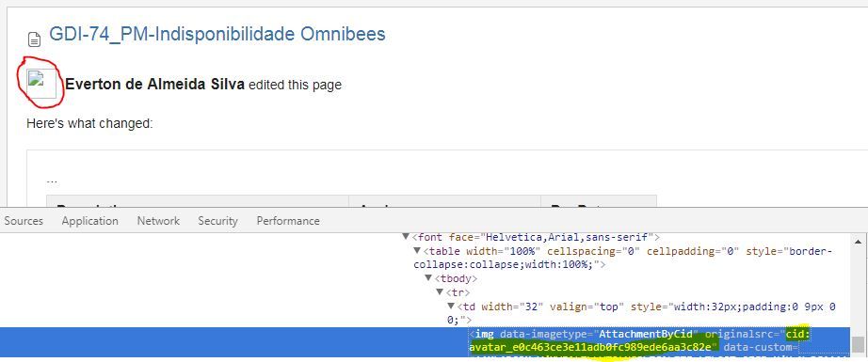Click the page document icon beside the title

click(34, 39)
